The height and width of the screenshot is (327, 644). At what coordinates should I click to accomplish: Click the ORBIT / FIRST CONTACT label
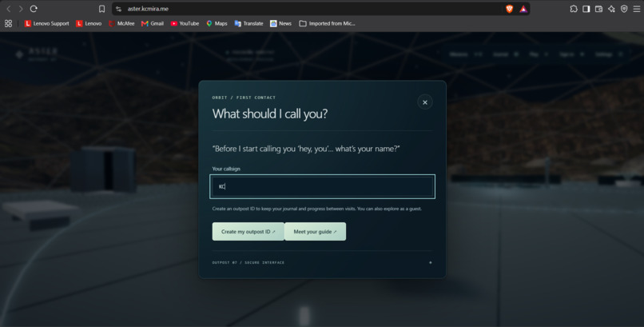pos(244,98)
